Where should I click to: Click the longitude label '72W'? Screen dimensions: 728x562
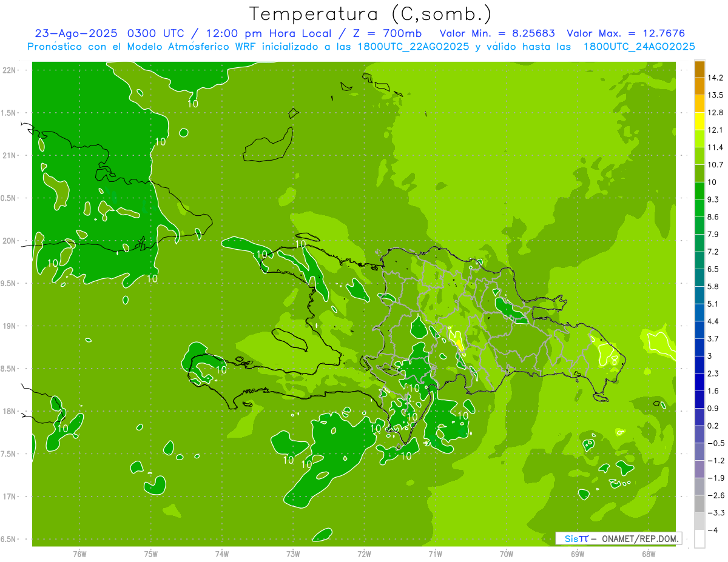[364, 554]
